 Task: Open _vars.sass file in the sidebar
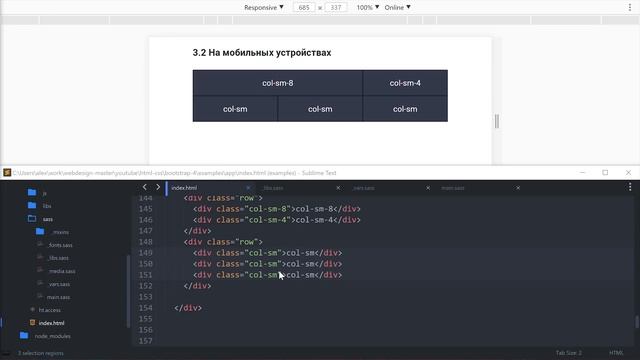[x=59, y=284]
